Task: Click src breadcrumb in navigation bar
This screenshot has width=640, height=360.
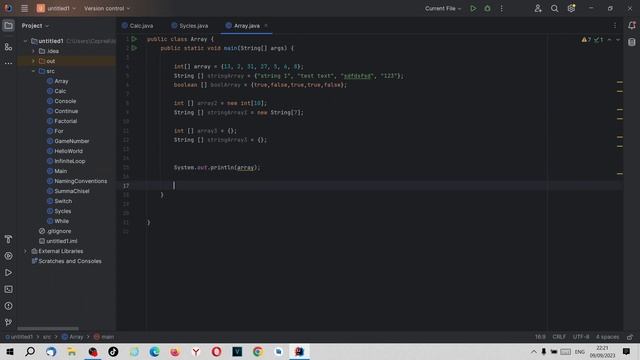Action: tap(47, 337)
